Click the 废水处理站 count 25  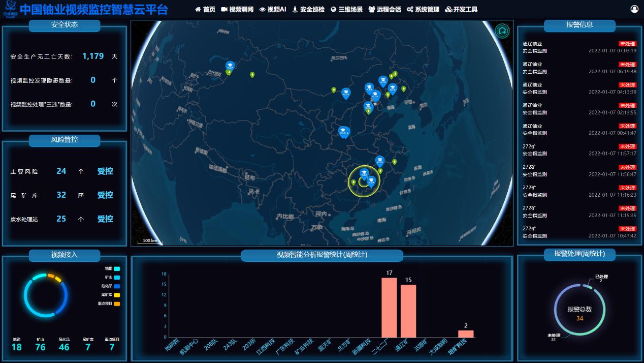pos(61,219)
